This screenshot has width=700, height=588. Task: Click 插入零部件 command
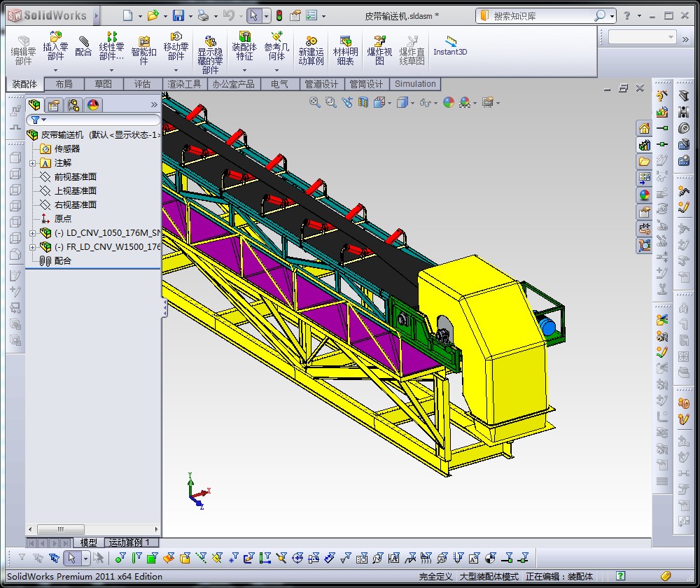(x=55, y=46)
